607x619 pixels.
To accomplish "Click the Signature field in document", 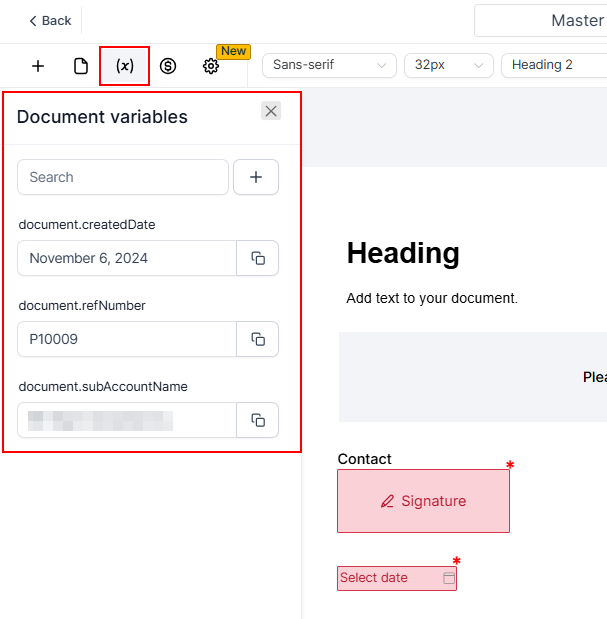I will point(423,501).
